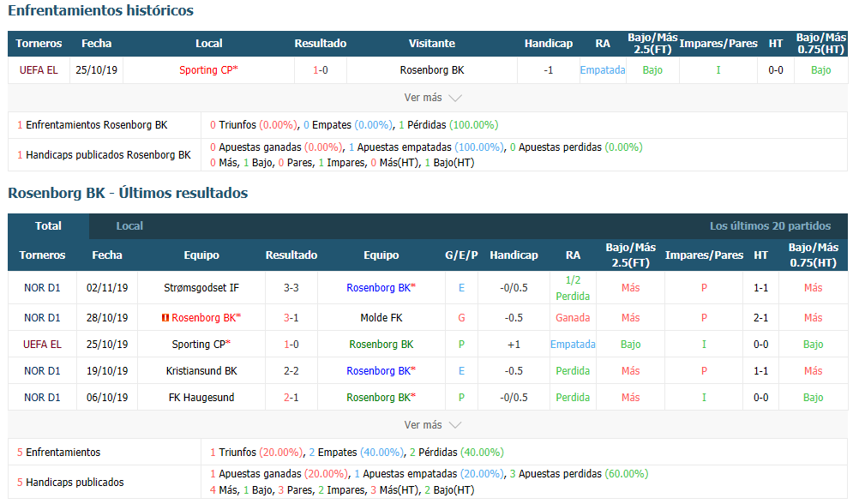Click 'Impares/Pares' header in results table
Screen dimensions: 859x504
click(x=704, y=255)
